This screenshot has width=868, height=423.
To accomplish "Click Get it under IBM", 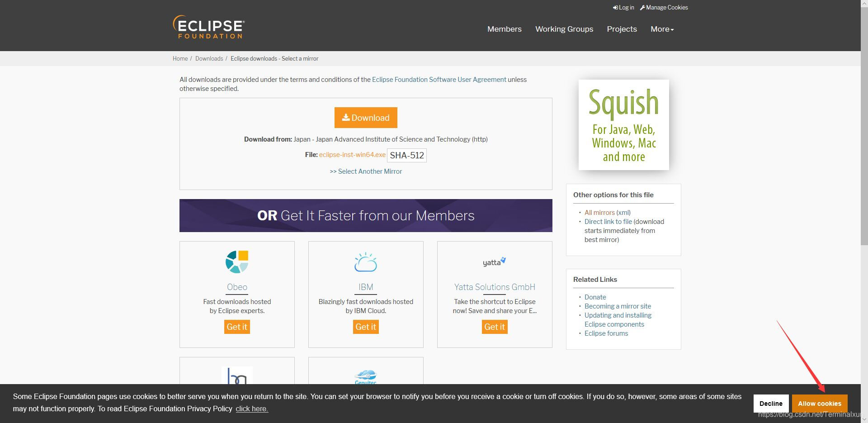I will (366, 327).
